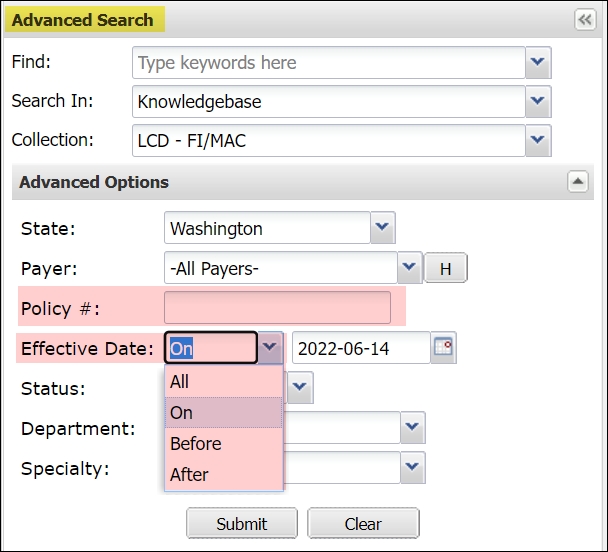
Task: Collapse the Advanced Search panel
Action: (x=583, y=20)
